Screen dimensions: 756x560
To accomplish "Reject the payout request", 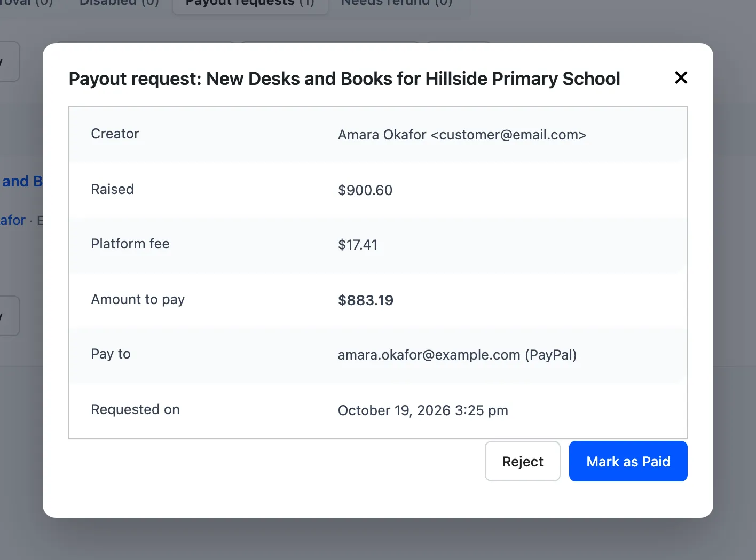I will tap(522, 461).
